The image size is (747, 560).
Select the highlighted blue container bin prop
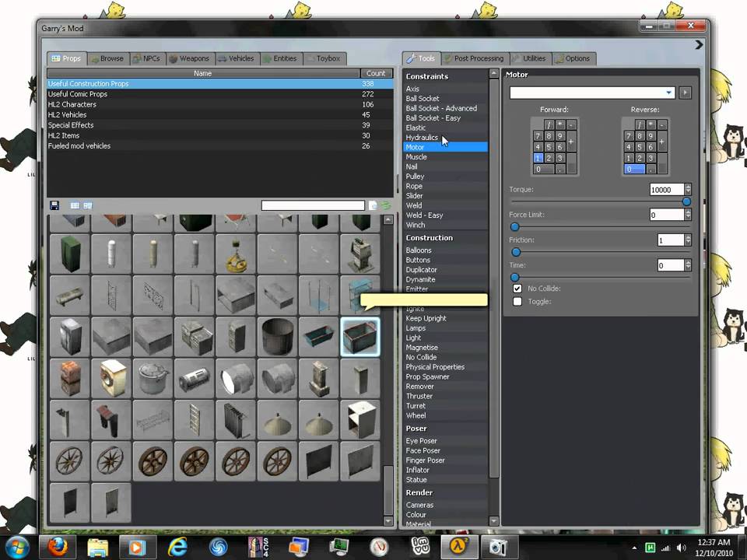point(360,337)
